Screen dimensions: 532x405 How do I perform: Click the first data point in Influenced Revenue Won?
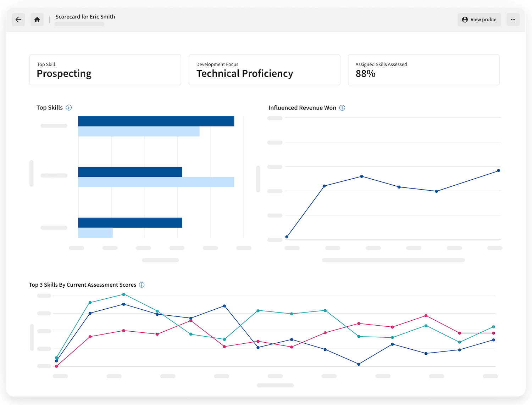point(287,237)
